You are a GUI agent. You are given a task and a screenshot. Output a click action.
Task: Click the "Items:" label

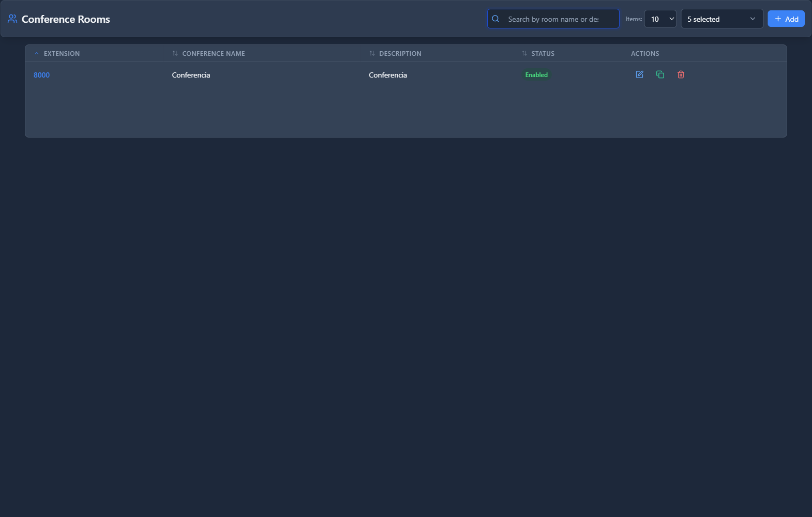(634, 19)
